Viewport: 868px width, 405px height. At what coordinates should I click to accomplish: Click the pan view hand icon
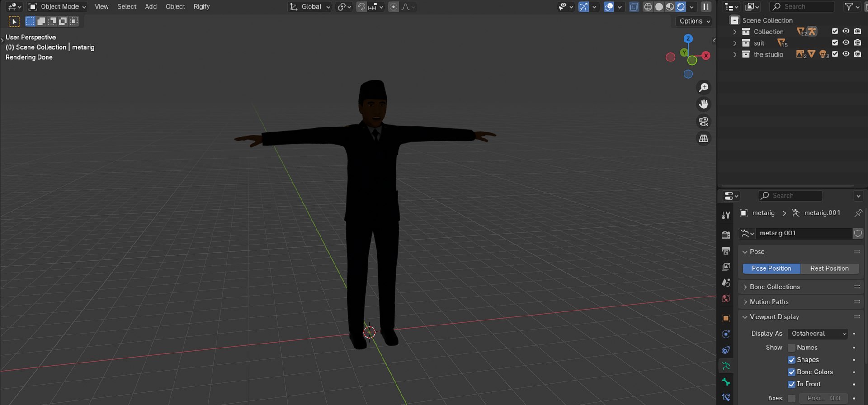[x=703, y=104]
